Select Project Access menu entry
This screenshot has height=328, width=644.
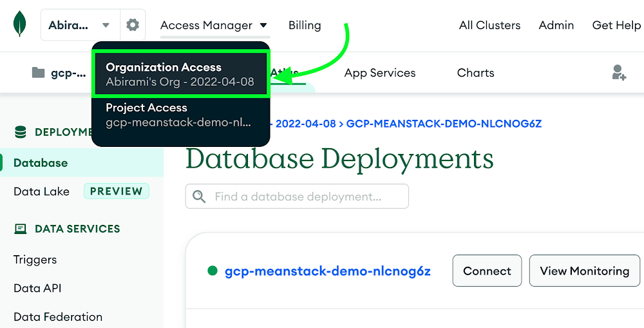[181, 115]
